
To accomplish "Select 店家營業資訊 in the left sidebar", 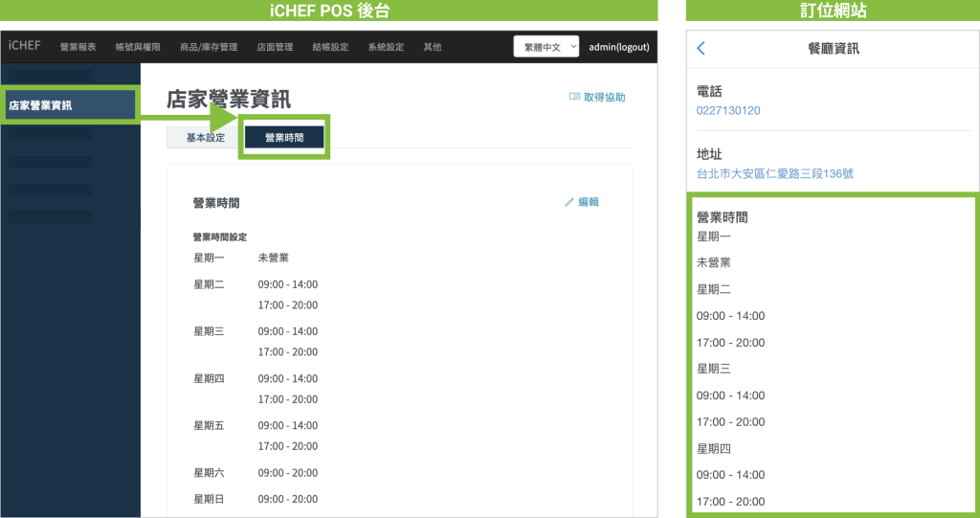I will pyautogui.click(x=40, y=105).
